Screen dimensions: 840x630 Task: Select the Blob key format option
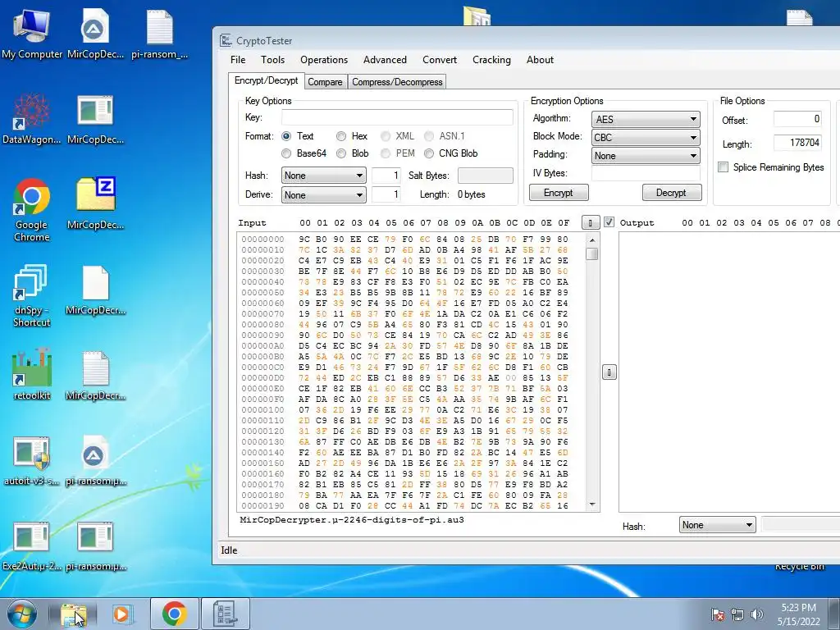point(341,153)
